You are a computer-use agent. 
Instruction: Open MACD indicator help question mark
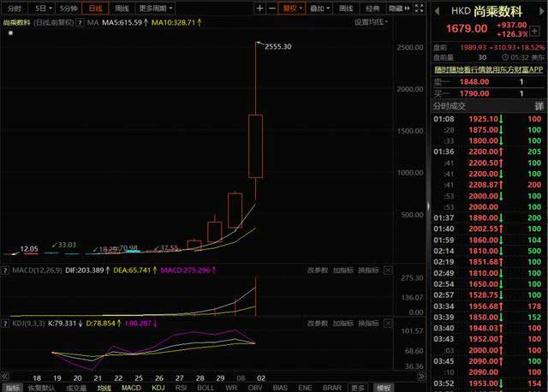[x=5, y=270]
